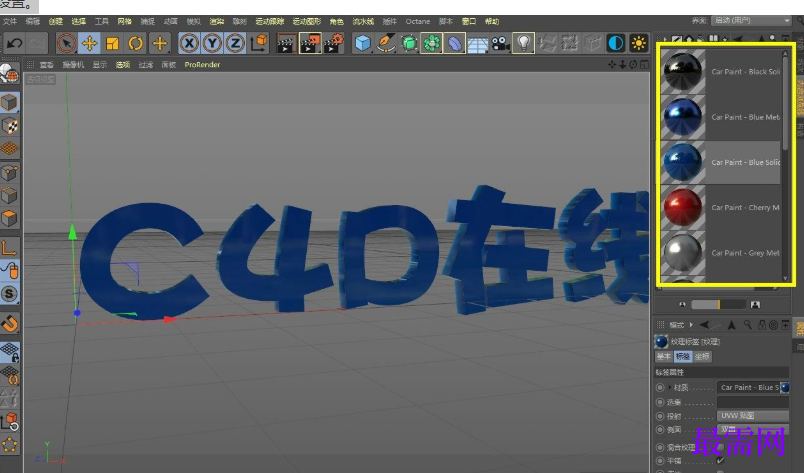Image resolution: width=804 pixels, height=473 pixels.
Task: Click the Undo arrow icon
Action: coord(14,43)
